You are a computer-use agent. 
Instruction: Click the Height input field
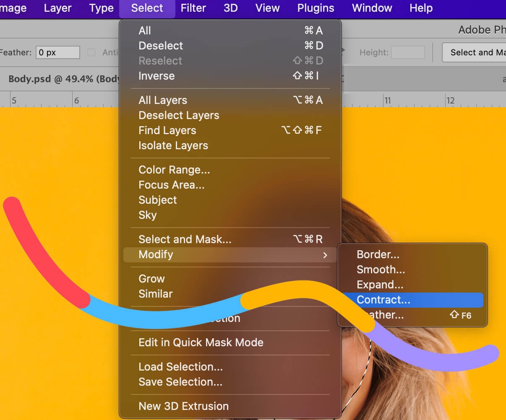[x=408, y=52]
